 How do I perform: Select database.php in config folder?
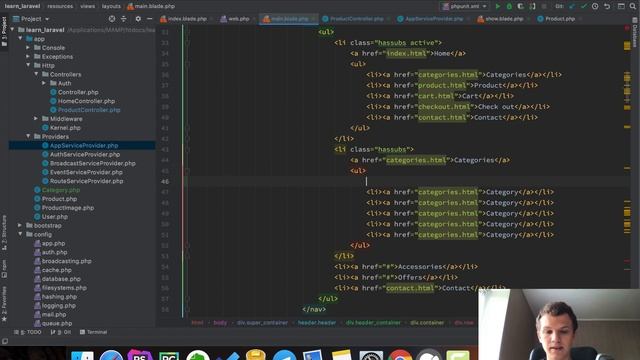(61, 279)
